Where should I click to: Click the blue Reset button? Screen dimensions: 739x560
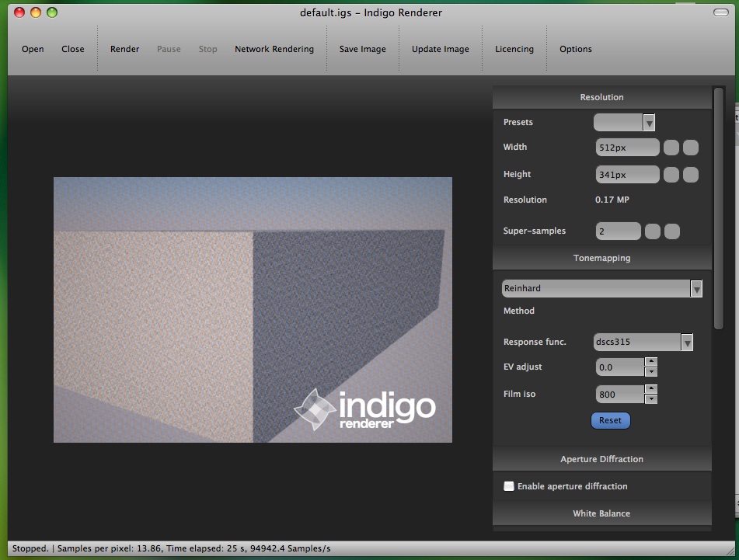point(610,421)
